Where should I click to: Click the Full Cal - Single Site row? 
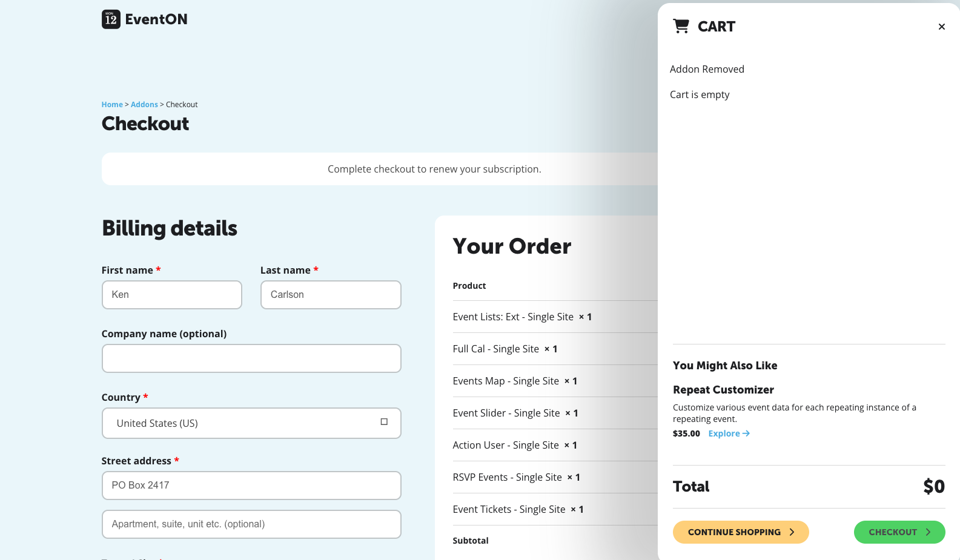click(555, 349)
